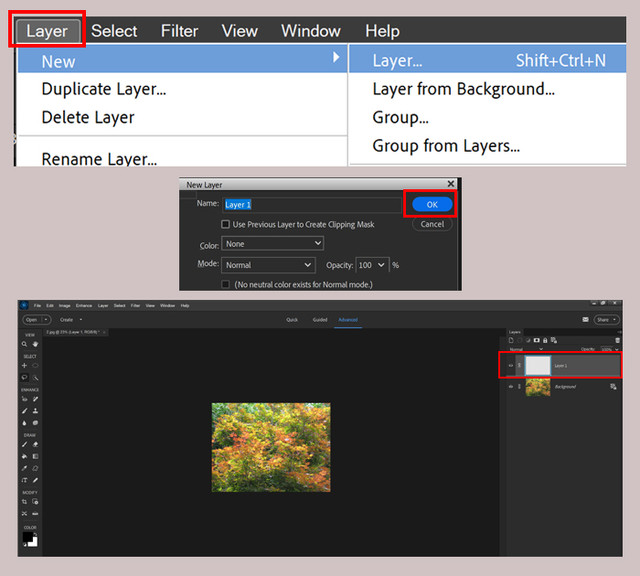
Task: Open the Select menu in the large menu bar
Action: 114,31
